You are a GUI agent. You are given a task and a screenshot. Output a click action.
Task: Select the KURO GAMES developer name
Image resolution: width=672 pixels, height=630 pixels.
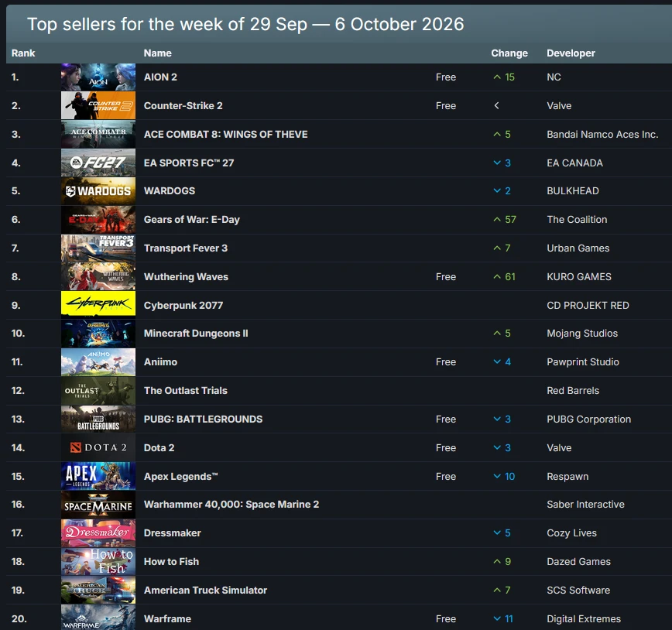579,276
